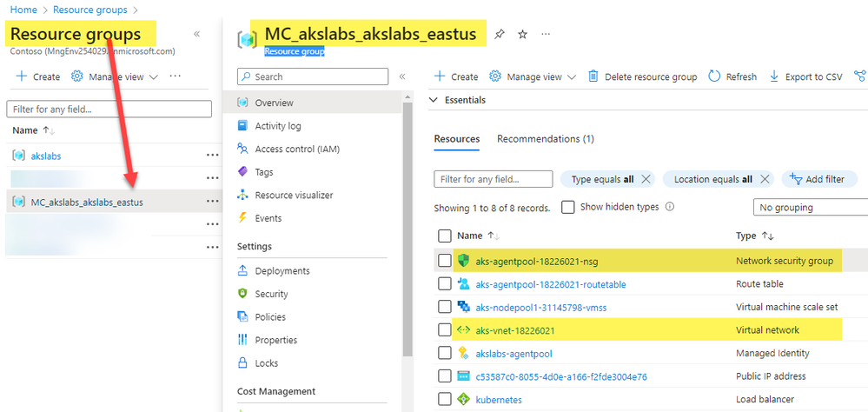This screenshot has height=412, width=868.
Task: Refresh the resource list
Action: point(732,76)
